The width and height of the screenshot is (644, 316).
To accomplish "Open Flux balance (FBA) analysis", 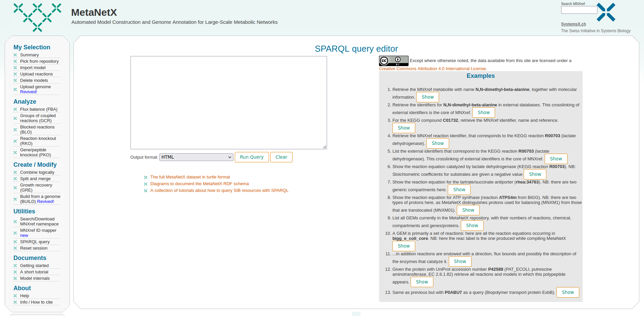I will [x=39, y=109].
